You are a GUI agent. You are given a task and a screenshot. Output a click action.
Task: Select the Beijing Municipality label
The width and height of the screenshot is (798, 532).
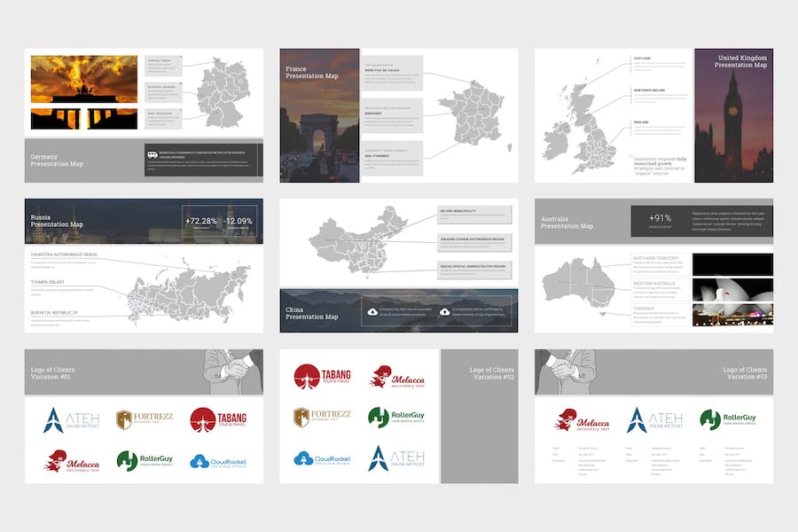click(x=458, y=211)
